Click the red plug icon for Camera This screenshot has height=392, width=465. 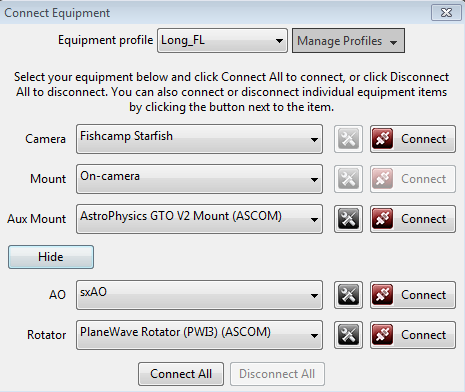tap(382, 139)
